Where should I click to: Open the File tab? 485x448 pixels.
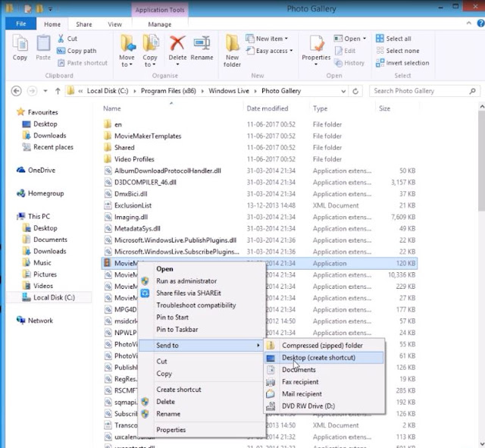(x=20, y=23)
